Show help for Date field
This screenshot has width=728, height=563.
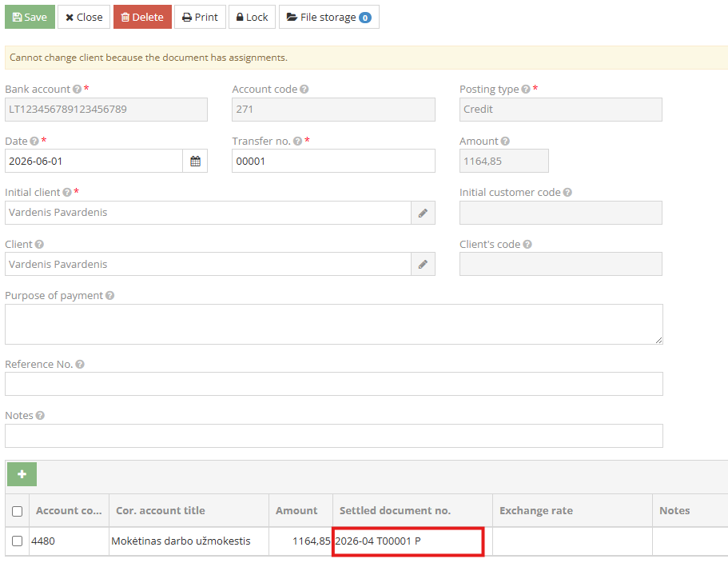[34, 142]
